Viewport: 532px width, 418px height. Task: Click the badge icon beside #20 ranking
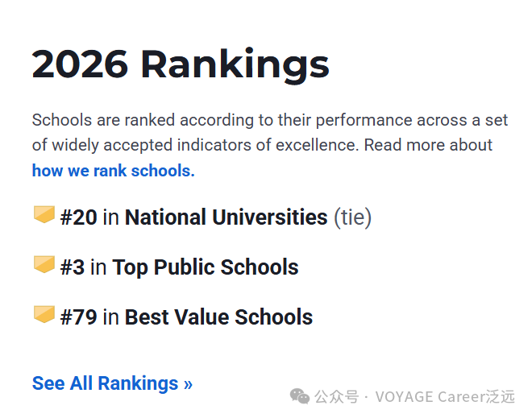44,216
